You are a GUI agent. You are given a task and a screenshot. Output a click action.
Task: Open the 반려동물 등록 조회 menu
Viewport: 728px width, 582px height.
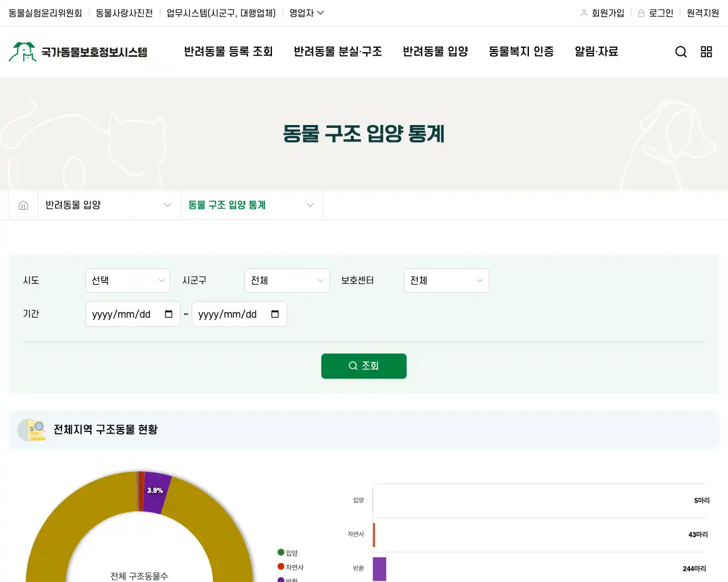pos(229,52)
